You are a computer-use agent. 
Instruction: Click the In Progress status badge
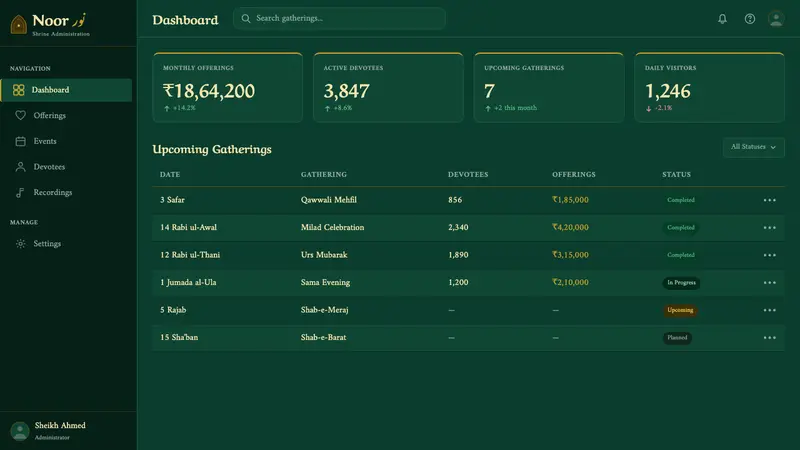pos(681,283)
